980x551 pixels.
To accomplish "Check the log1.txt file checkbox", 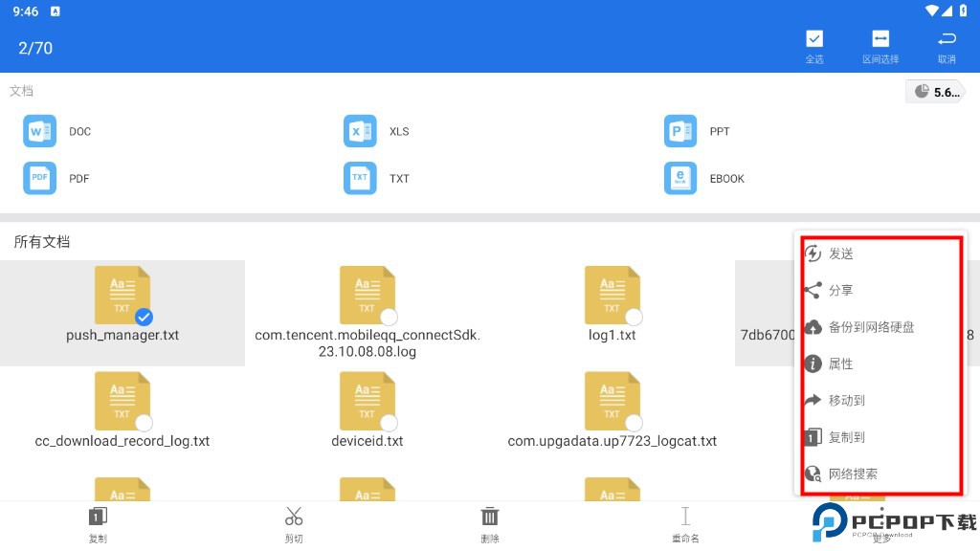I will click(x=634, y=317).
